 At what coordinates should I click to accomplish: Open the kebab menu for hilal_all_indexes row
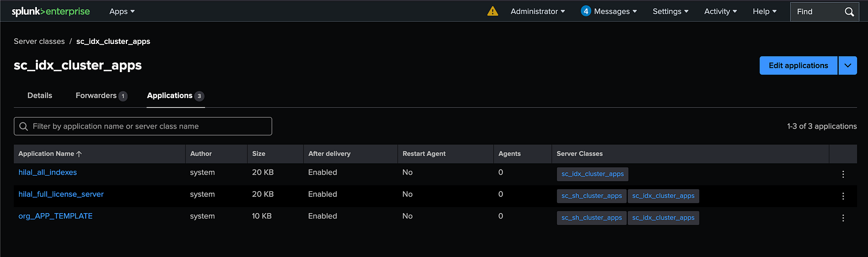[843, 174]
